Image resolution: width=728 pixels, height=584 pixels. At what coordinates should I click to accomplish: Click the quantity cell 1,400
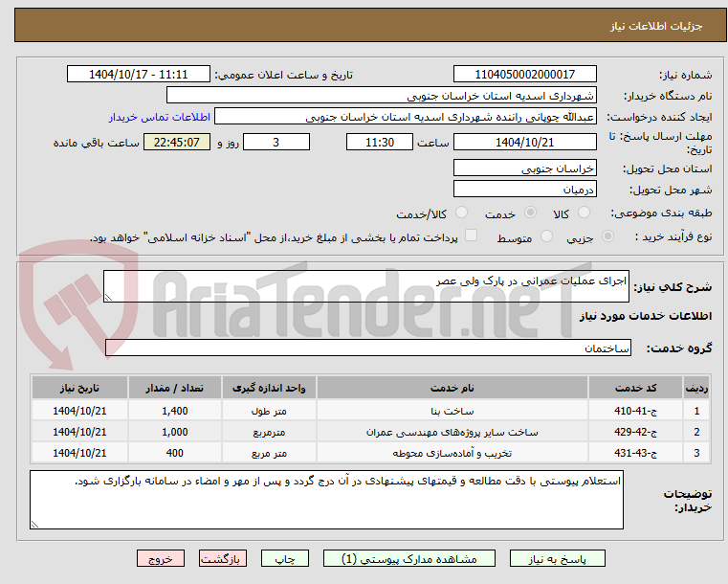coord(174,411)
